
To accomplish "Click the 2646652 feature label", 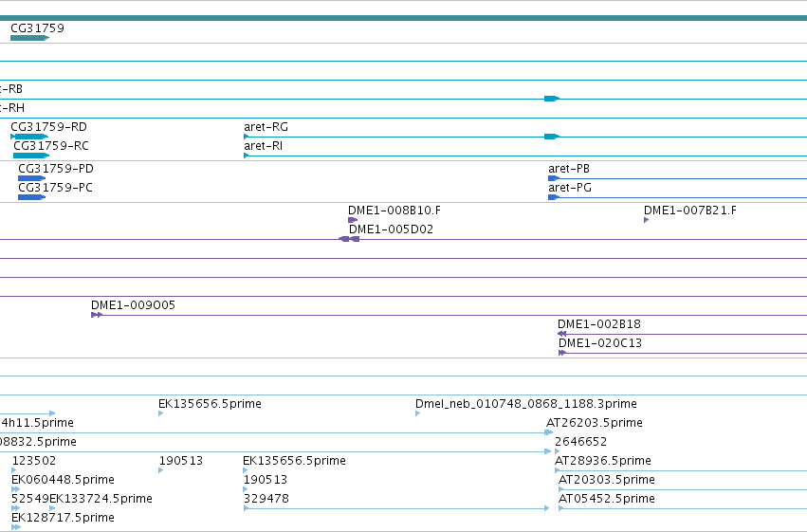I will (x=580, y=442).
